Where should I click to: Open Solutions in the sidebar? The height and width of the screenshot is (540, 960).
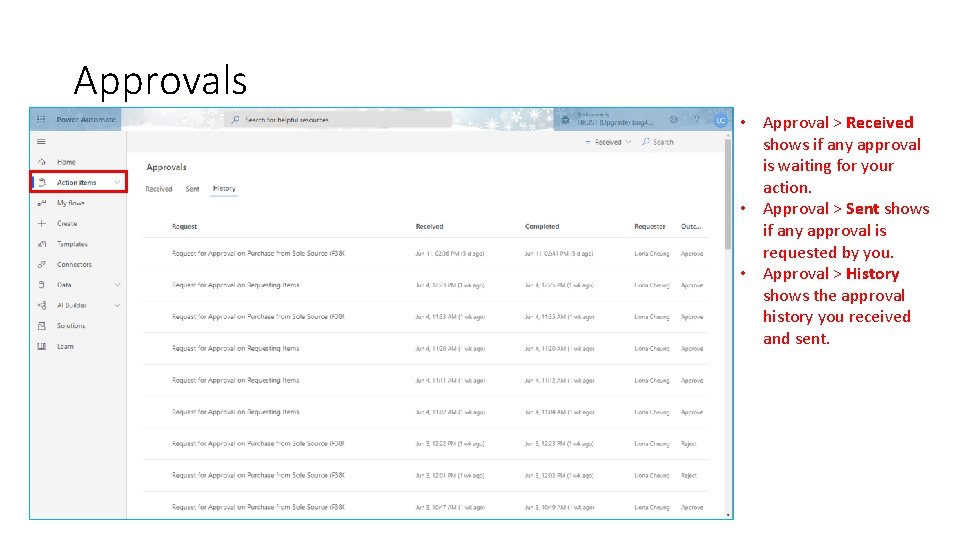71,326
